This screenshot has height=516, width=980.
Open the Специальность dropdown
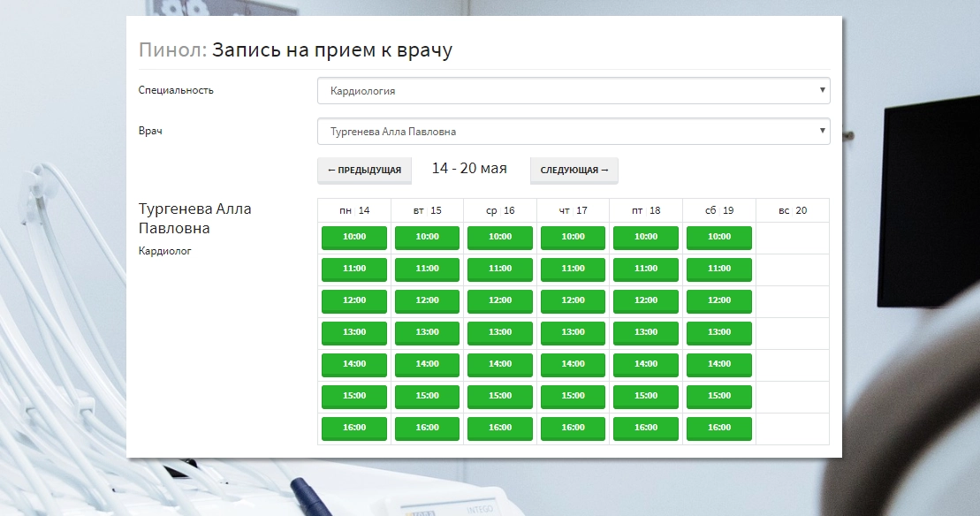(x=574, y=90)
